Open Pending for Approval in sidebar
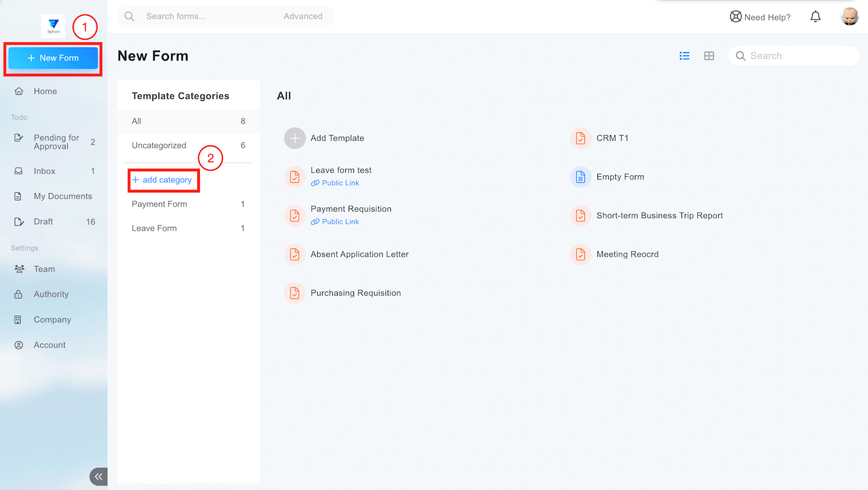 tap(56, 142)
